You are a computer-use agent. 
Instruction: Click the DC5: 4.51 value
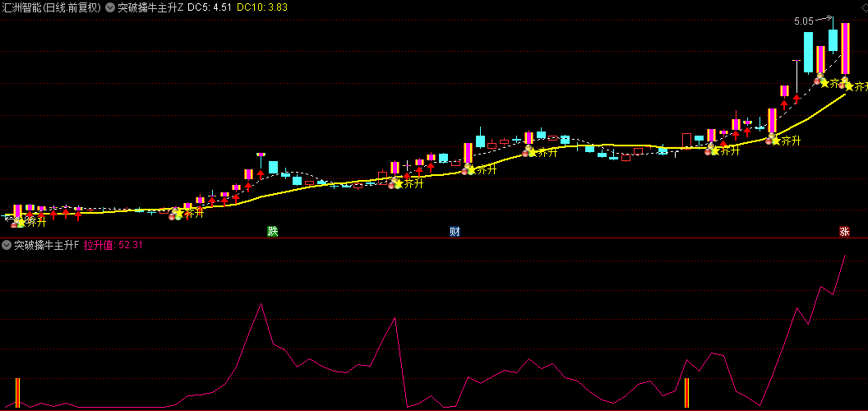pos(210,7)
